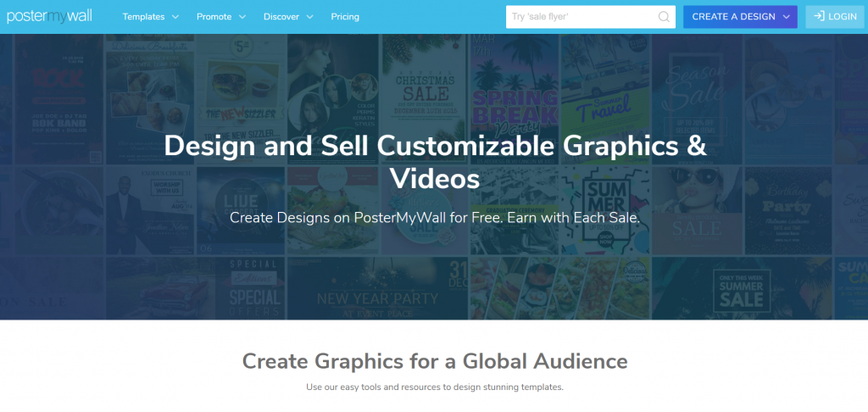Go to the Pricing page
Screen dimensions: 868x412
coord(345,17)
